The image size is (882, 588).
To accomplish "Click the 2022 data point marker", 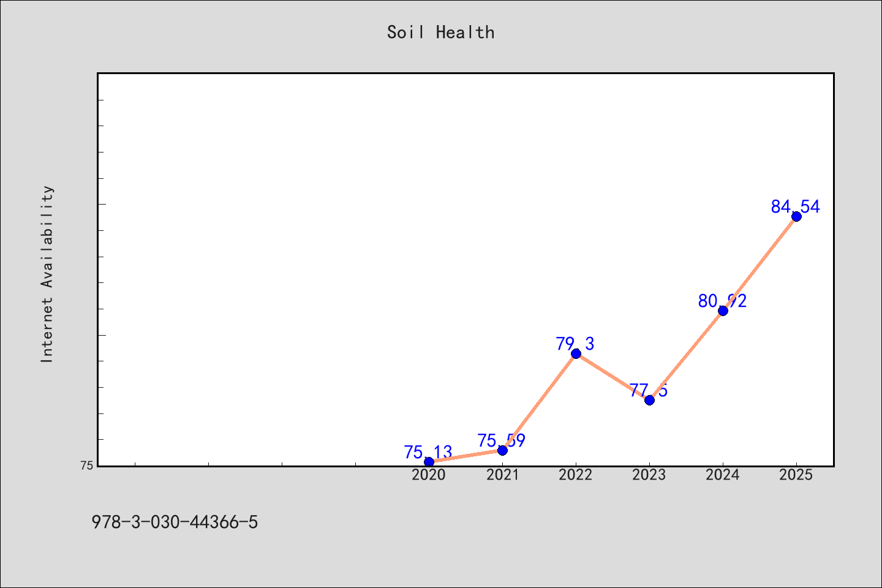I will pyautogui.click(x=576, y=353).
